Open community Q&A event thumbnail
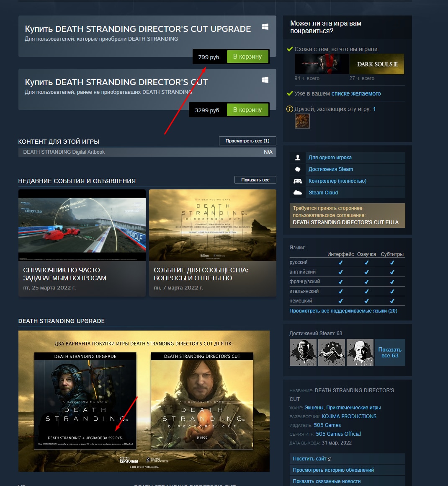Image resolution: width=448 pixels, height=486 pixels. [213, 225]
